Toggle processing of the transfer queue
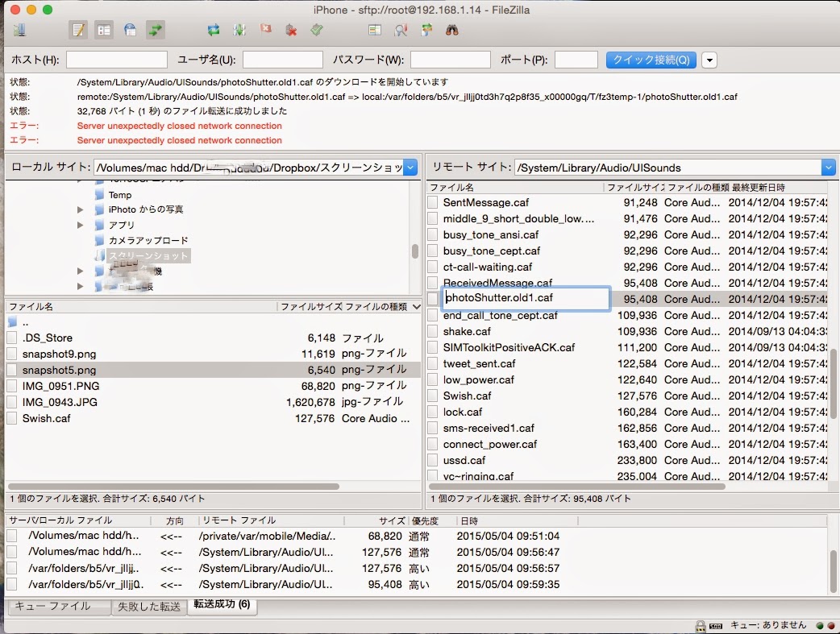The height and width of the screenshot is (634, 840). (239, 30)
